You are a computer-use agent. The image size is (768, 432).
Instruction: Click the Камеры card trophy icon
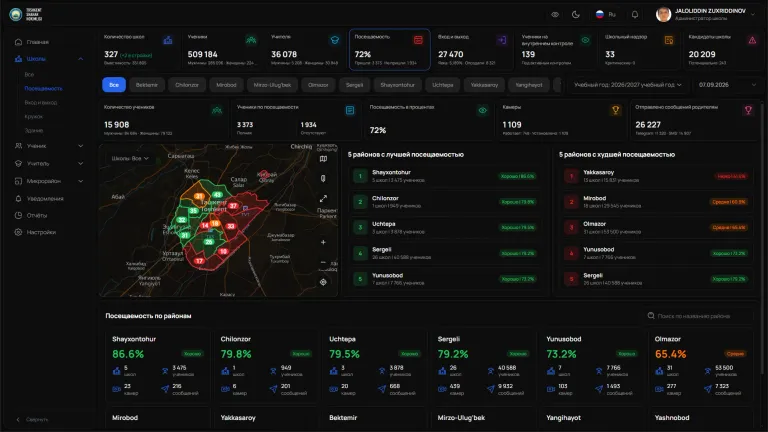[616, 111]
